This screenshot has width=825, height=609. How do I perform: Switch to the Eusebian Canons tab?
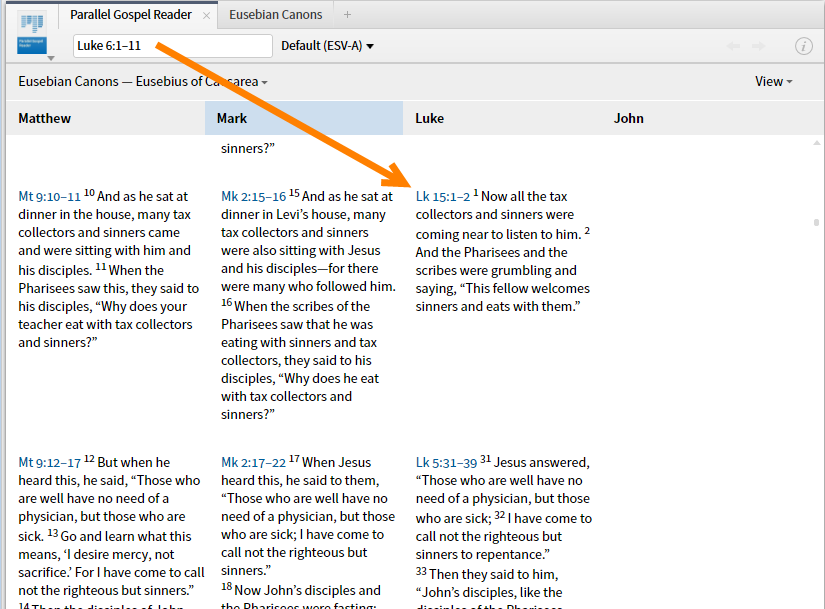[x=275, y=14]
